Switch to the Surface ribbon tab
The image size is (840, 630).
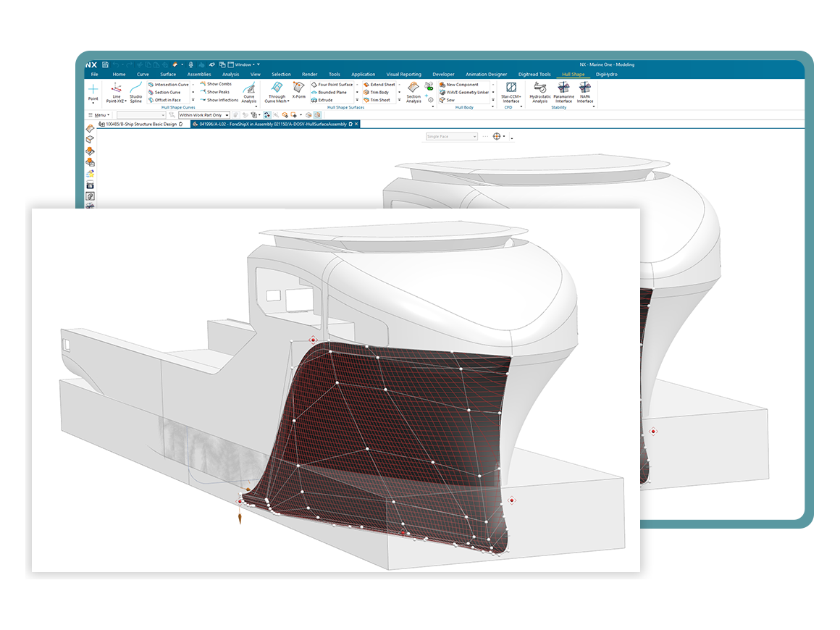coord(168,75)
